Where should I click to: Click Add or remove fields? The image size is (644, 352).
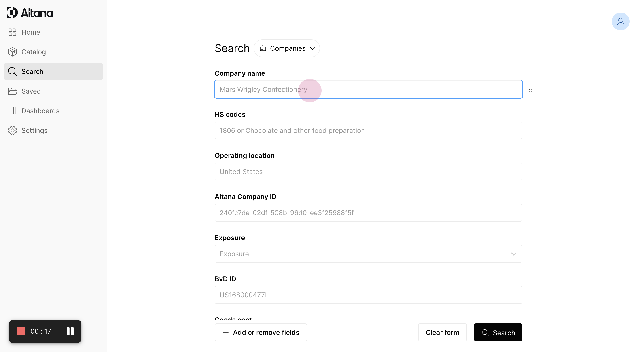[x=261, y=332]
